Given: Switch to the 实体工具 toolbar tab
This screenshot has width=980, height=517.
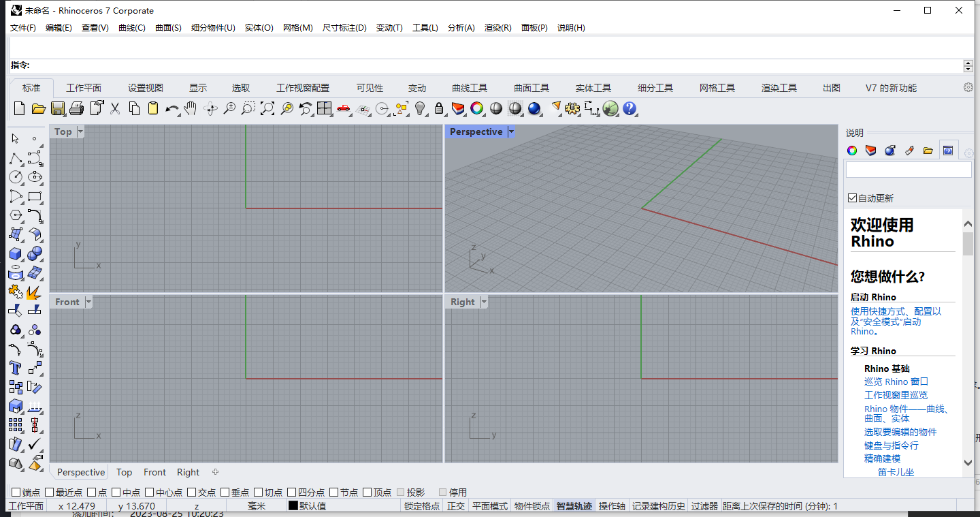Looking at the screenshot, I should coord(593,88).
